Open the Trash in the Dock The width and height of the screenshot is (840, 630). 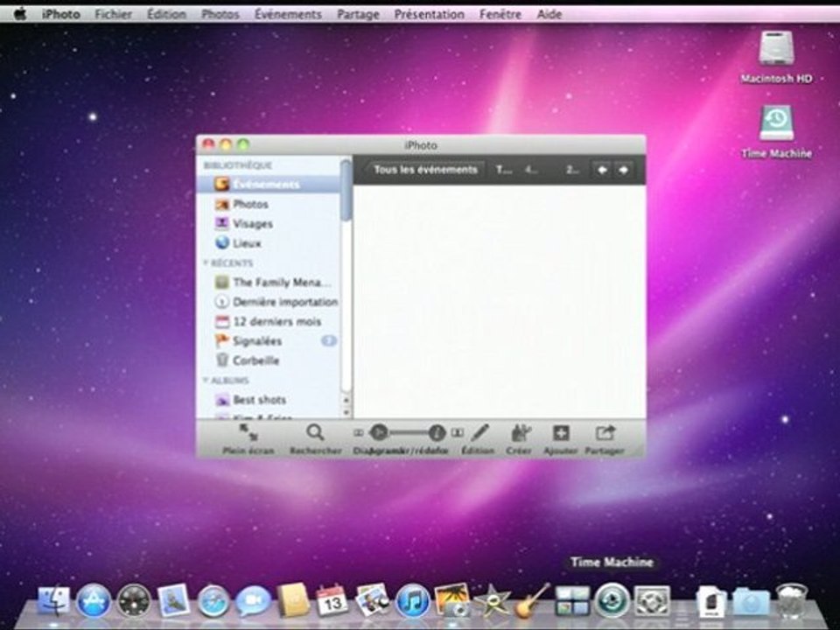[x=791, y=601]
